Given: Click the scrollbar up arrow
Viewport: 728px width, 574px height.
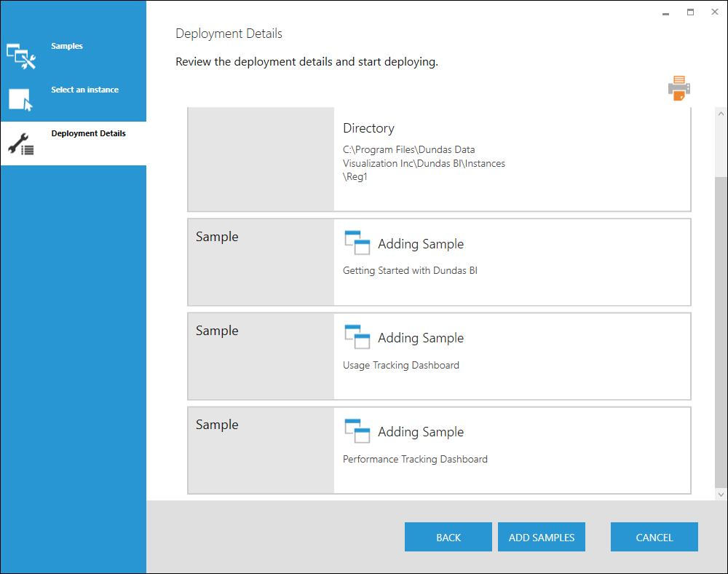Looking at the screenshot, I should pyautogui.click(x=721, y=114).
